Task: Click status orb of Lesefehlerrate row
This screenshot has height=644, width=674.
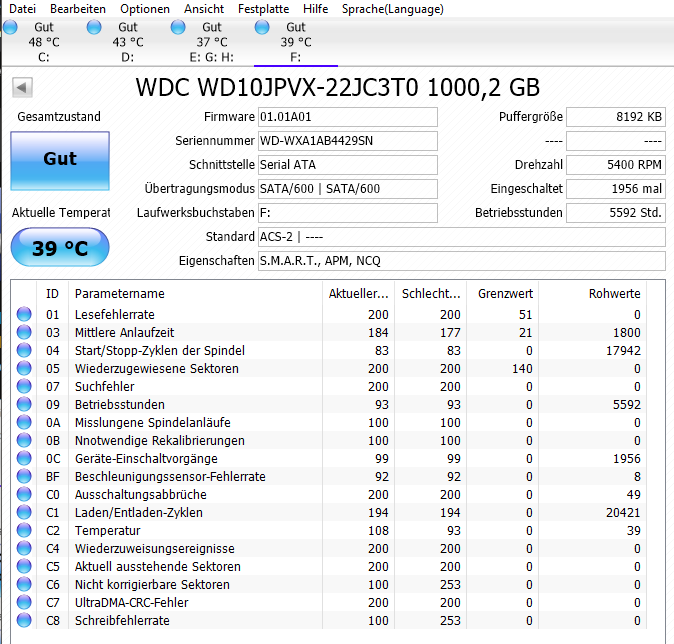Action: tap(24, 314)
